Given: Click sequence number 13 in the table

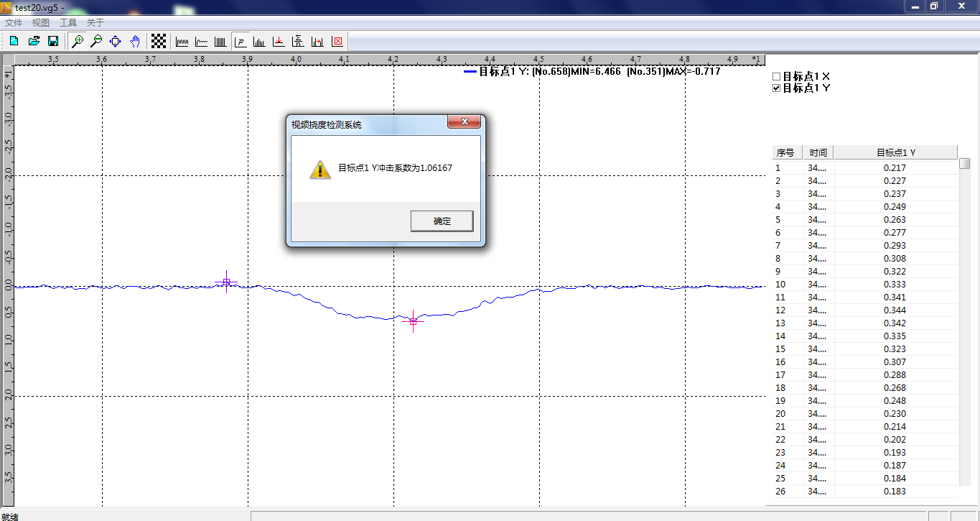Looking at the screenshot, I should click(x=780, y=323).
